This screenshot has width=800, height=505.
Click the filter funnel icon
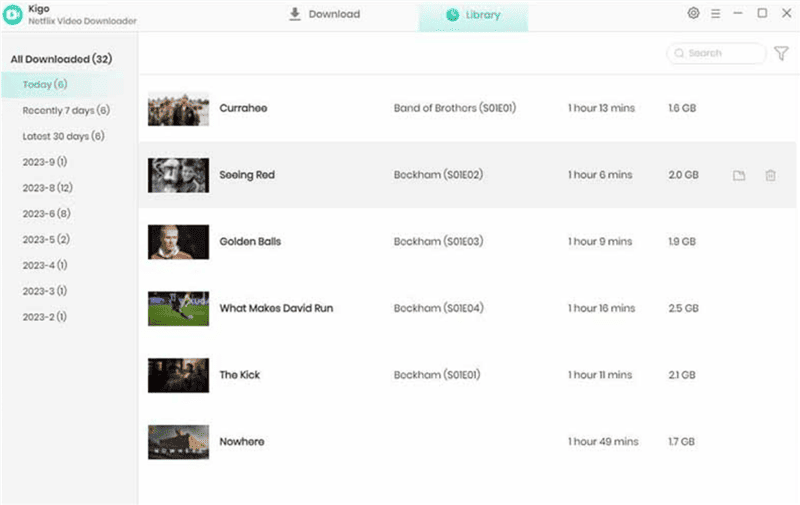[x=781, y=53]
